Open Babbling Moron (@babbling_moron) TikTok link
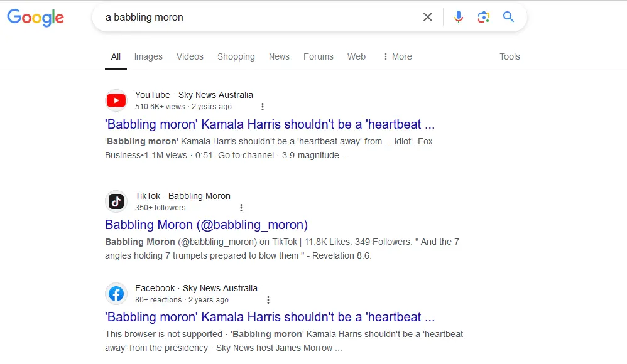Viewport: 627px width, 364px height. pos(206,225)
